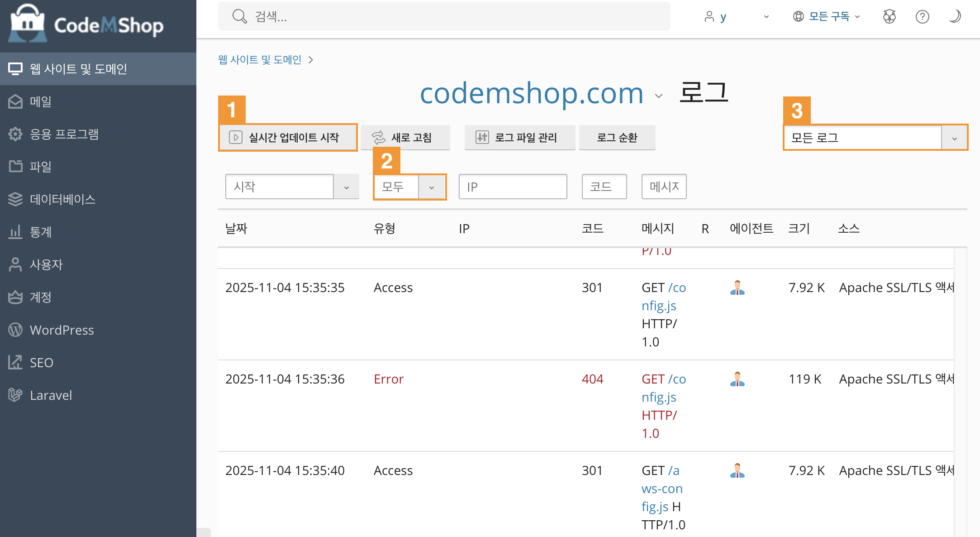The height and width of the screenshot is (537, 980).
Task: Open the 사용자 sidebar menu
Action: (x=46, y=264)
